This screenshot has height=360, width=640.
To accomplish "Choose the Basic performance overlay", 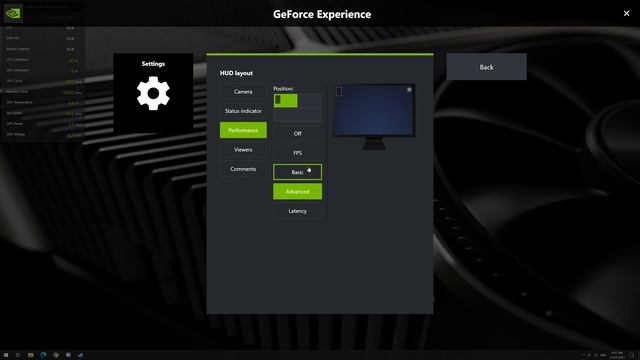I will [297, 172].
